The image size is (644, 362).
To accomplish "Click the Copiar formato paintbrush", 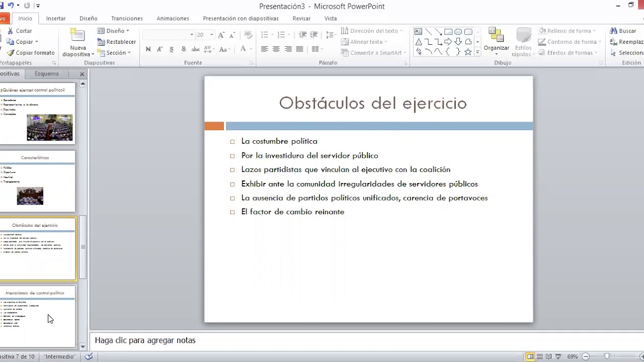I will 31,53.
